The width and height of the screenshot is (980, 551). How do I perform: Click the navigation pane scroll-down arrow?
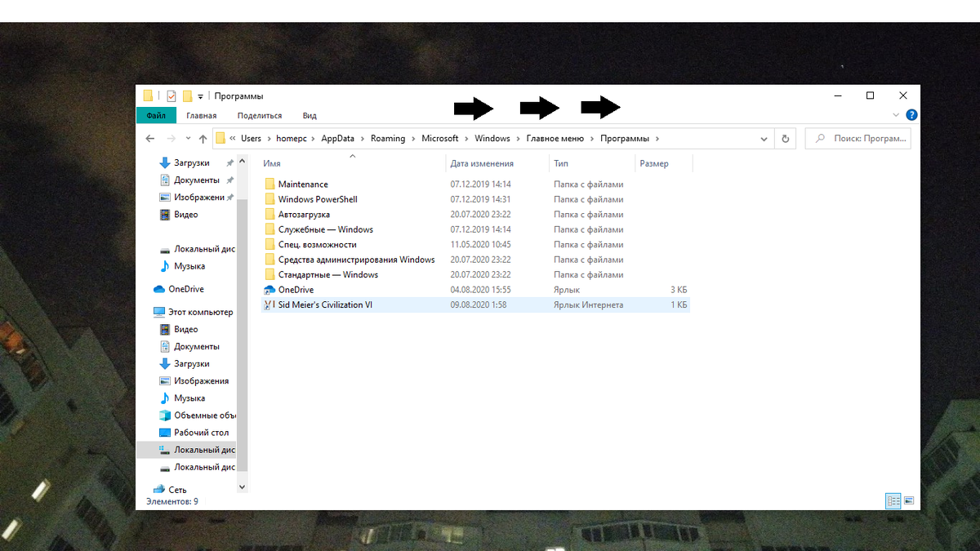pyautogui.click(x=242, y=487)
